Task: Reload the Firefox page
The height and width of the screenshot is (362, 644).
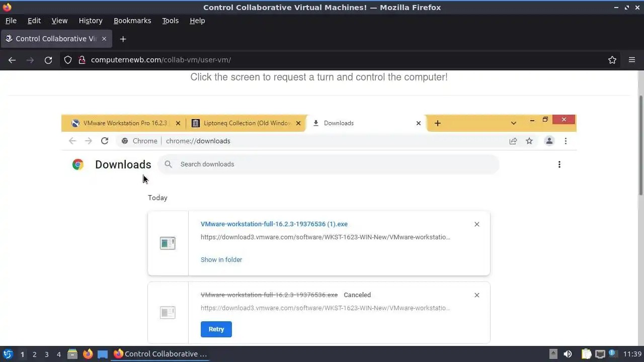Action: [x=48, y=60]
